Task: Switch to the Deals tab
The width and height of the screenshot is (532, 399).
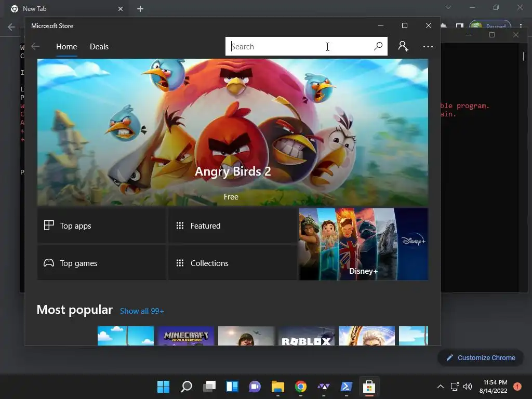Action: (99, 46)
